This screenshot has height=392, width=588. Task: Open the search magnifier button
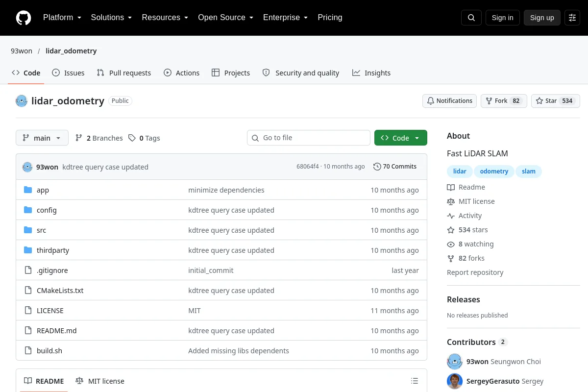471,18
